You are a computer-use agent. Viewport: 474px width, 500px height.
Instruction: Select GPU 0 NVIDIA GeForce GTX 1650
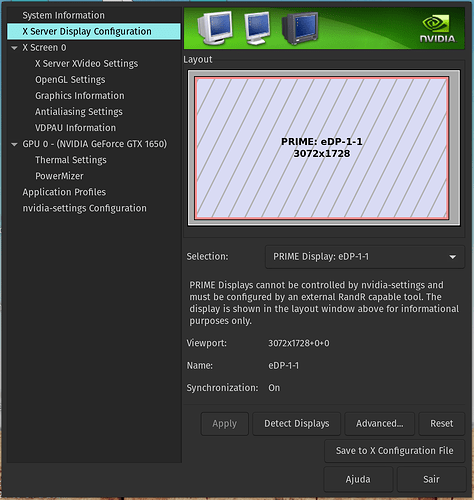pyautogui.click(x=95, y=144)
